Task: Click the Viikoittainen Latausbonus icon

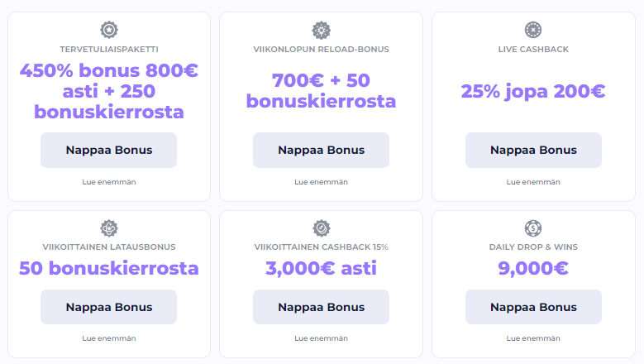Action: (x=109, y=228)
